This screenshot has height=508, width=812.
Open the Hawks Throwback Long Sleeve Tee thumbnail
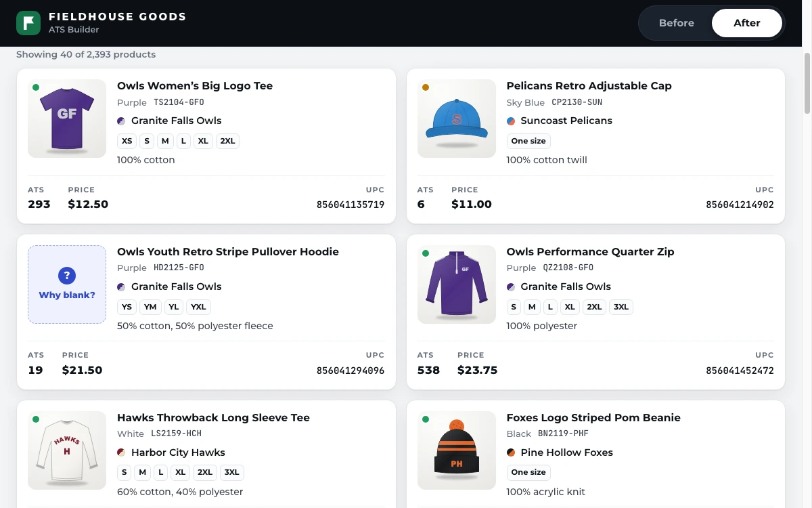pos(67,450)
